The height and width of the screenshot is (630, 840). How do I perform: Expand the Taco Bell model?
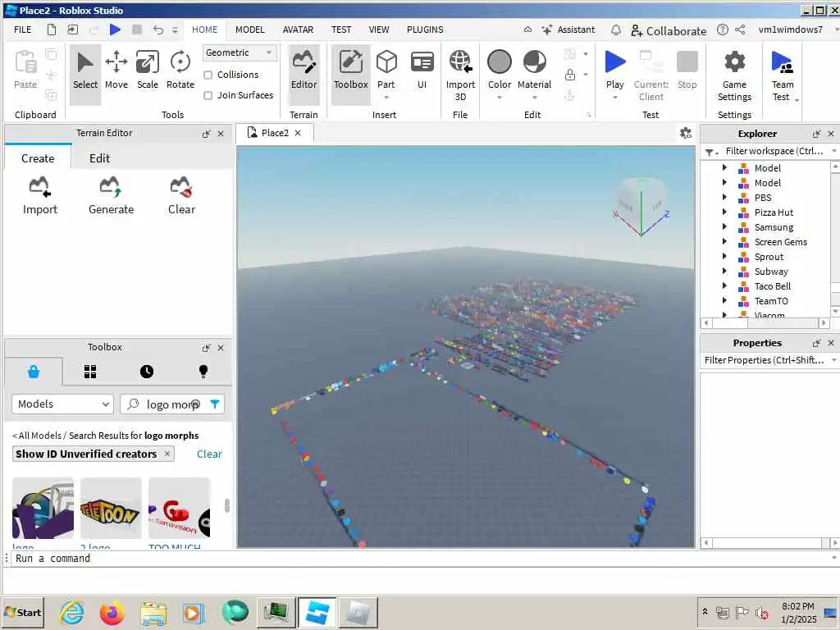coord(724,286)
